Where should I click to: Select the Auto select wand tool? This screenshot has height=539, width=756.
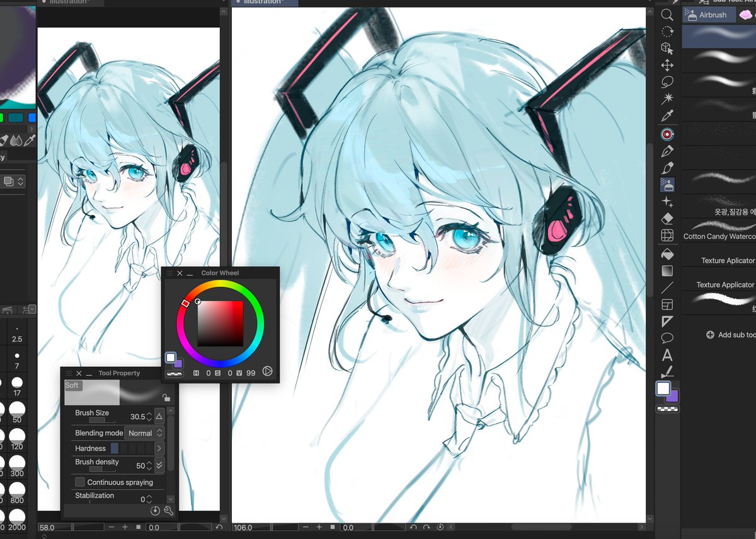click(667, 99)
